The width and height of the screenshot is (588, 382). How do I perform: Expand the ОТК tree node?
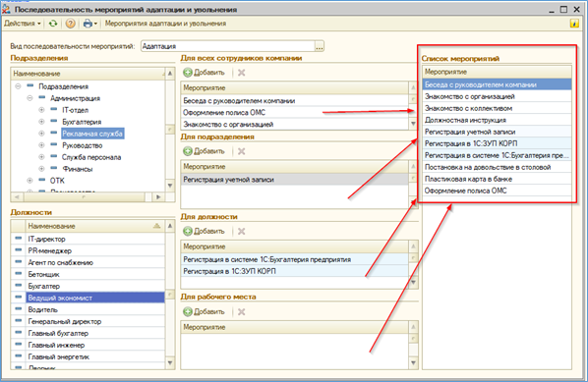(x=29, y=181)
